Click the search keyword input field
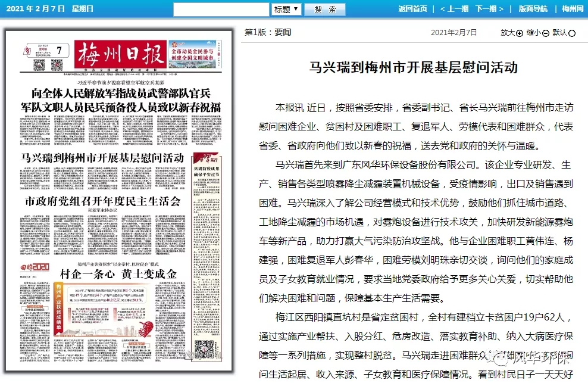Viewport: 588px width, 383px height. (222, 9)
